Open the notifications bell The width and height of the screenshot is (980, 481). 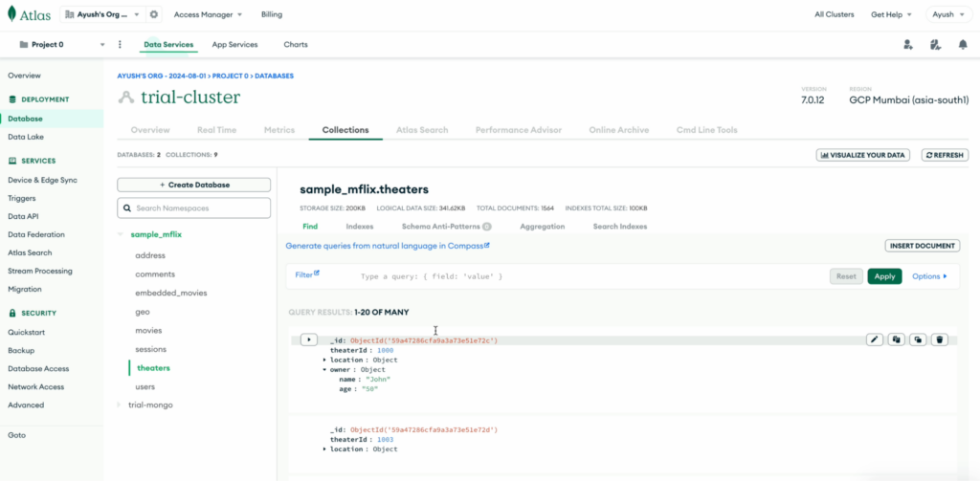pyautogui.click(x=963, y=44)
